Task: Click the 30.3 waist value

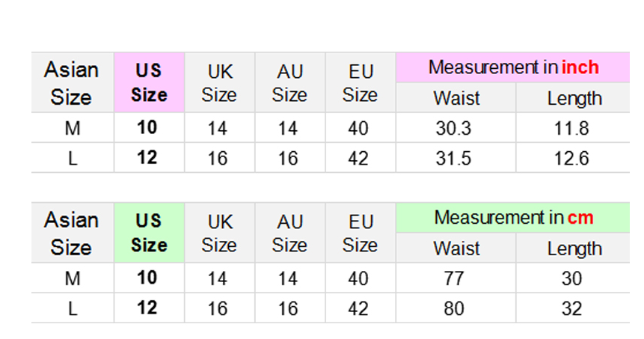Action: point(453,128)
